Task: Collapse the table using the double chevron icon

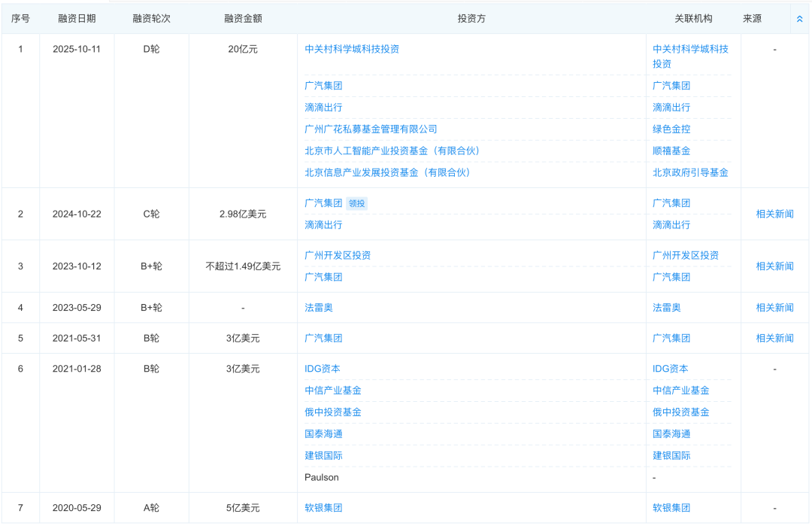Action: (798, 18)
